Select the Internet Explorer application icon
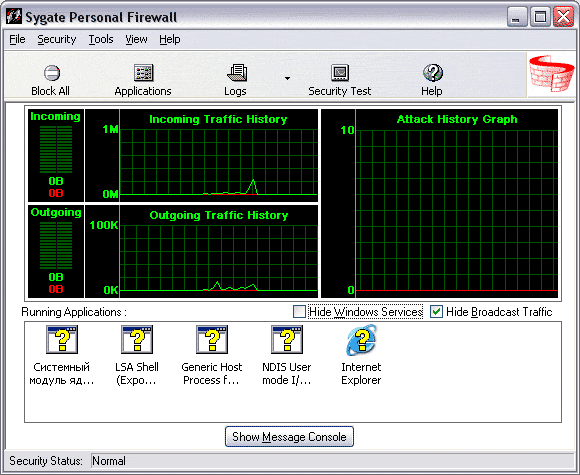Image resolution: width=580 pixels, height=475 pixels. (x=361, y=340)
